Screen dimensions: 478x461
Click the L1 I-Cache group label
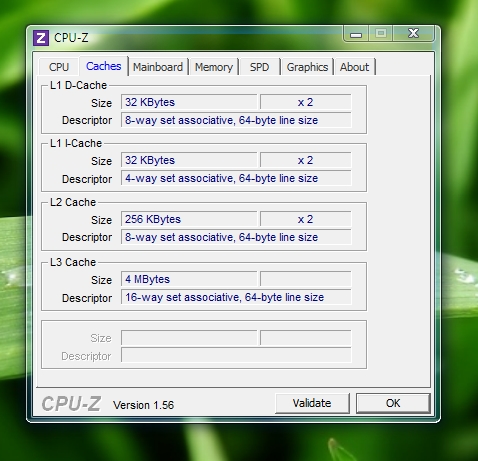(76, 143)
